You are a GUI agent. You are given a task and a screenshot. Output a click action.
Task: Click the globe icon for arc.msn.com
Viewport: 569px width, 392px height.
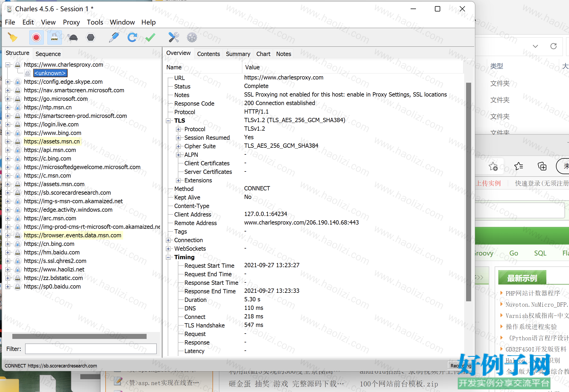click(18, 218)
